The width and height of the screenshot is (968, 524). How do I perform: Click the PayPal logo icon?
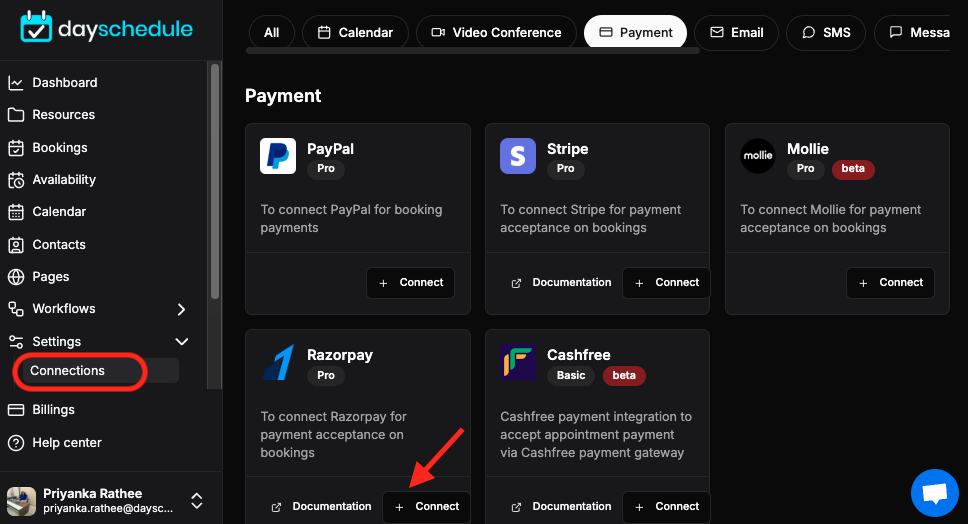click(278, 156)
